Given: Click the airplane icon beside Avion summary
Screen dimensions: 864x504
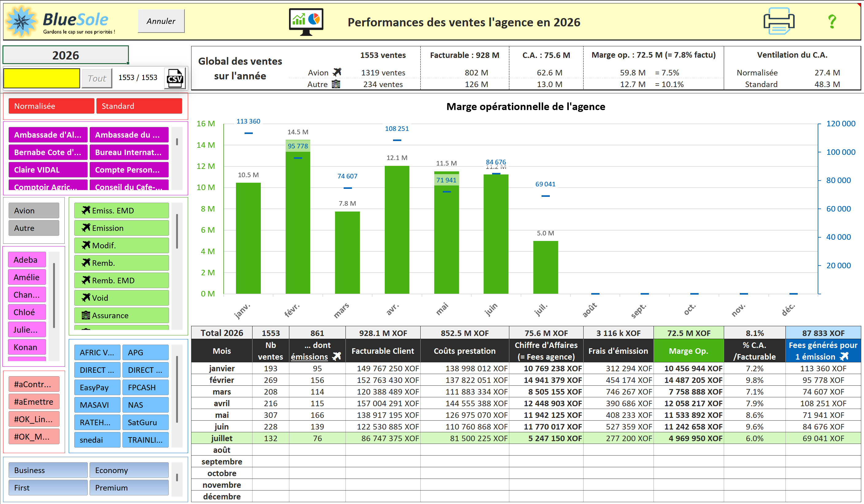Looking at the screenshot, I should 337,72.
